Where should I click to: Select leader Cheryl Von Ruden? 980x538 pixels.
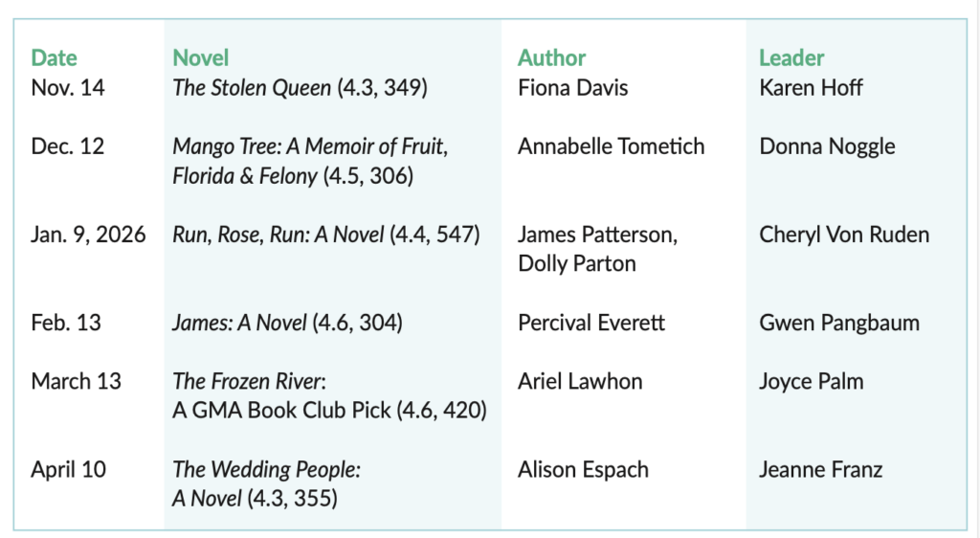tap(844, 235)
